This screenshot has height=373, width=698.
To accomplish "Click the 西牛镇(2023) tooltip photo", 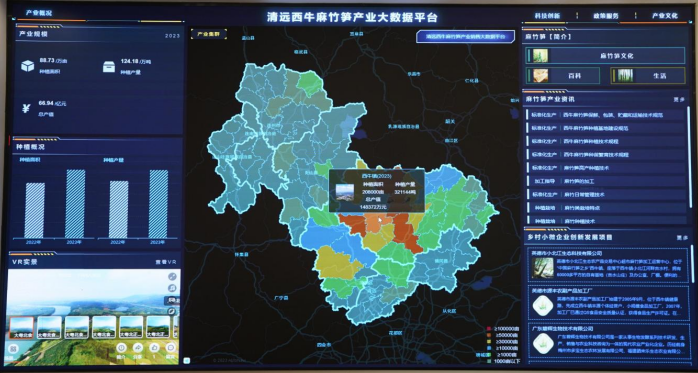I will click(345, 192).
